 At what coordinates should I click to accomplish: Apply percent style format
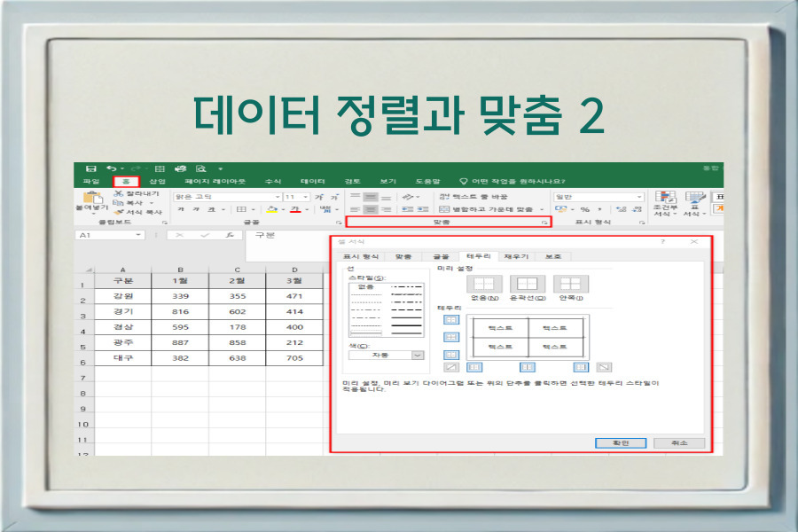tap(585, 209)
